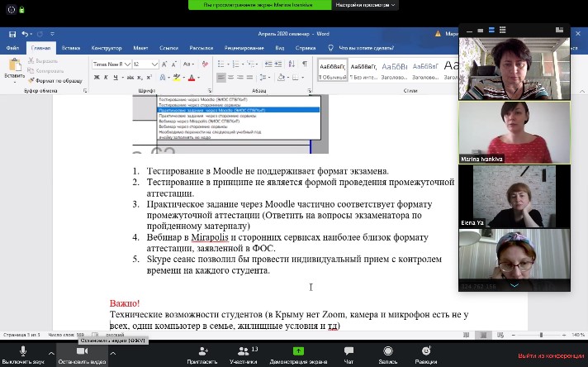Select the Обычный style thumbnail
Screen dimensions: 588x367
click(333, 70)
